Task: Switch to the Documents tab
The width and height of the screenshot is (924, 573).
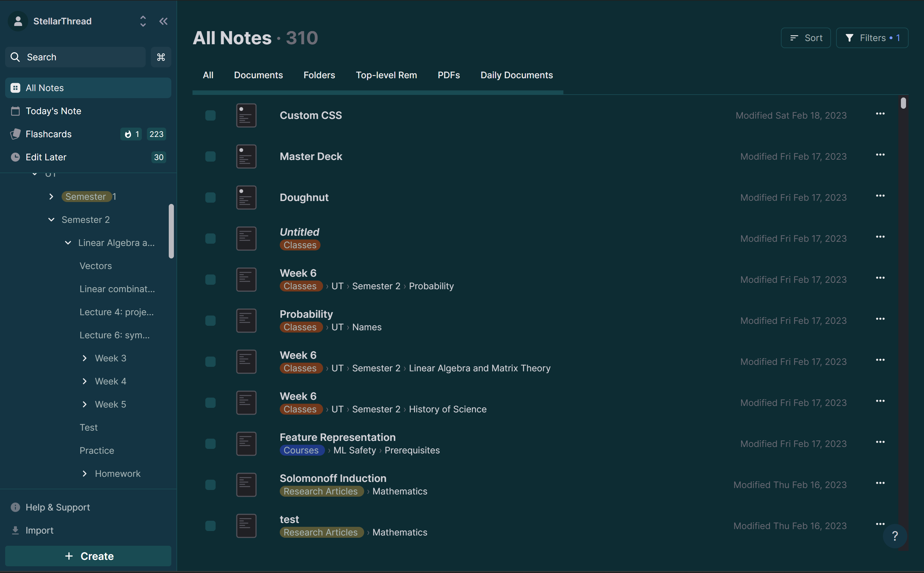Action: (x=258, y=75)
